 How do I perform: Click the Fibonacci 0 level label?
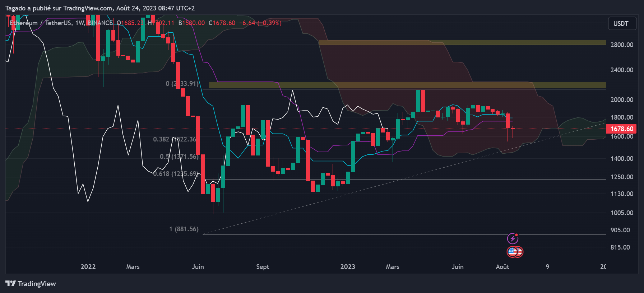pyautogui.click(x=182, y=84)
